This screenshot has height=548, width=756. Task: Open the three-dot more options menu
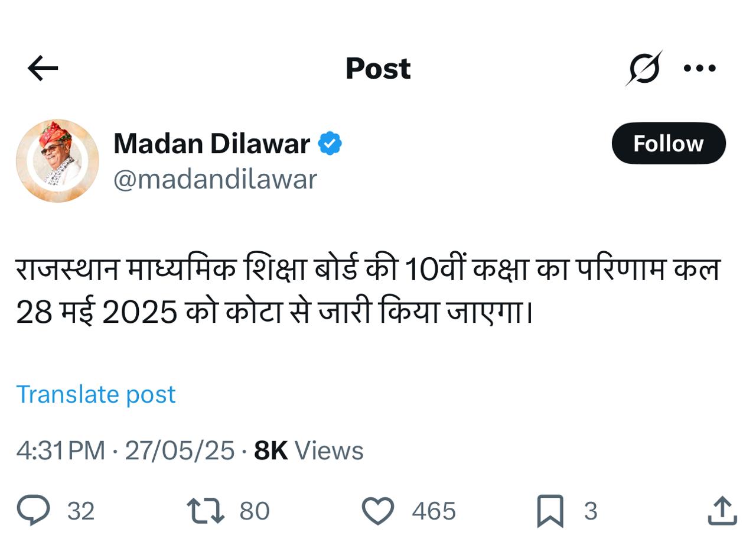[700, 69]
